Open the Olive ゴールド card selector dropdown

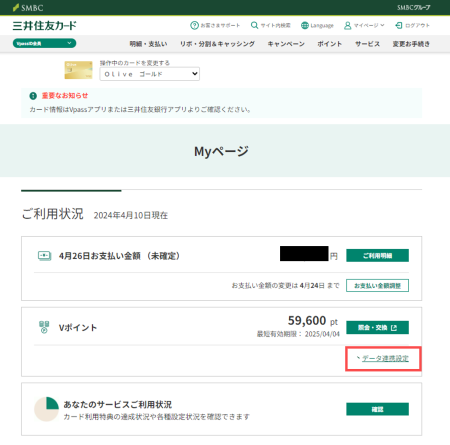click(x=150, y=74)
